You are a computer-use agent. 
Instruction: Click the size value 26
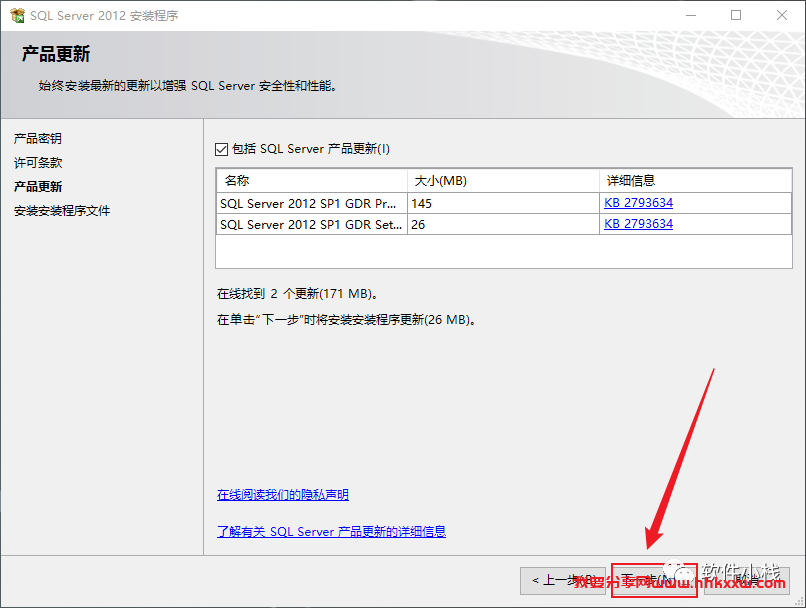(x=418, y=225)
